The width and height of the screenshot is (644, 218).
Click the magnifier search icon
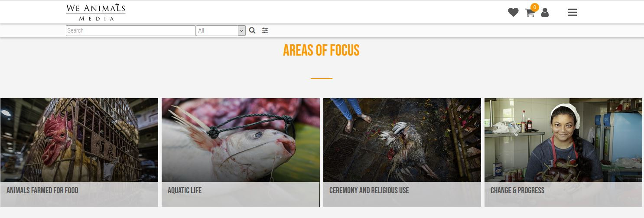252,30
